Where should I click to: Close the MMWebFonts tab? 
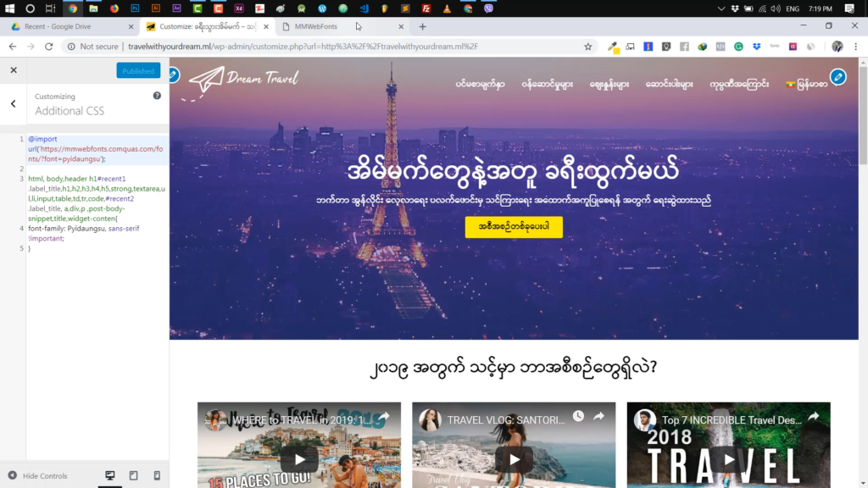pos(401,26)
